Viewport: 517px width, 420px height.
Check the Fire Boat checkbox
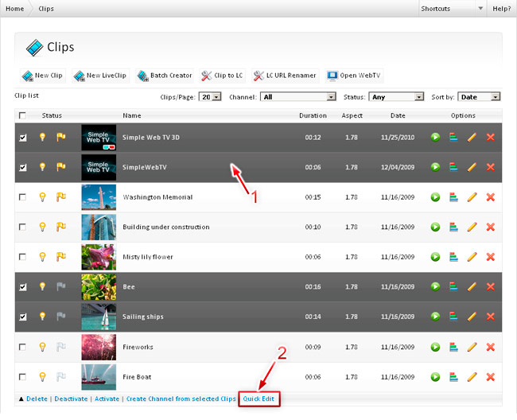(x=22, y=377)
